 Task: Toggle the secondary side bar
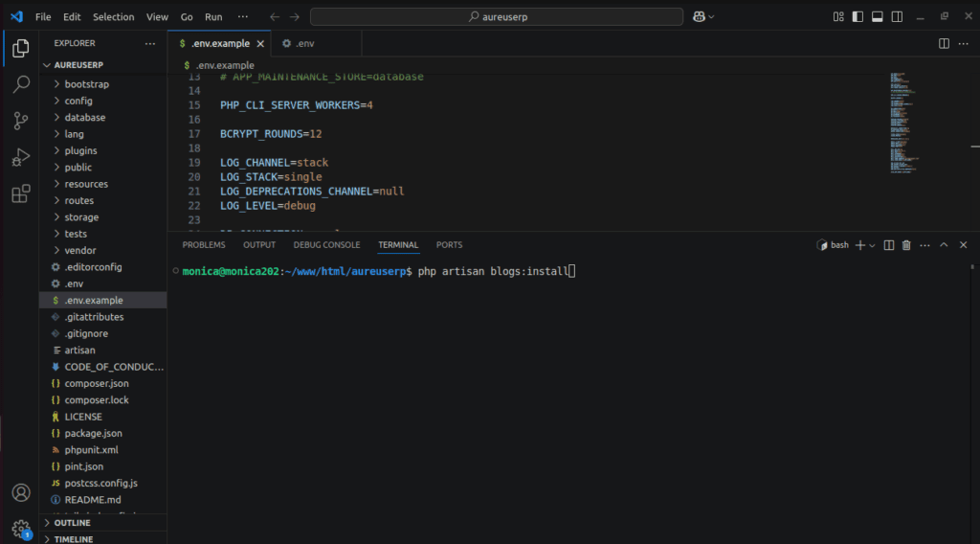click(x=897, y=17)
